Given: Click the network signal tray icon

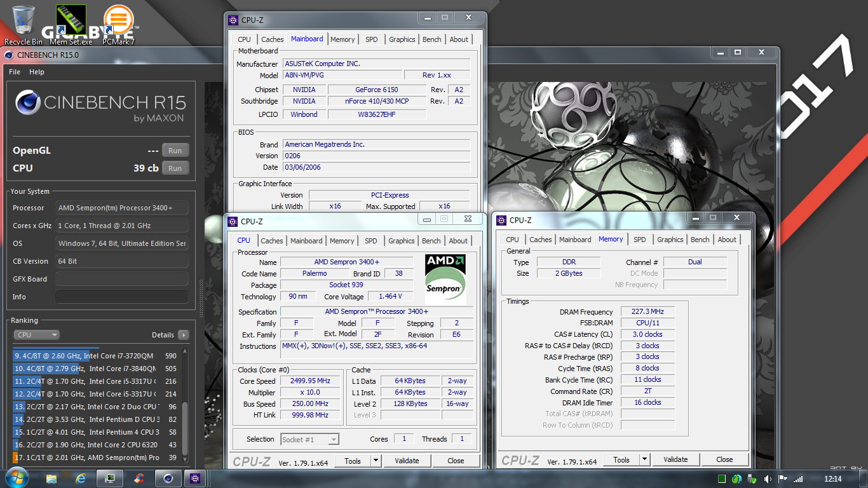Looking at the screenshot, I should tap(799, 478).
